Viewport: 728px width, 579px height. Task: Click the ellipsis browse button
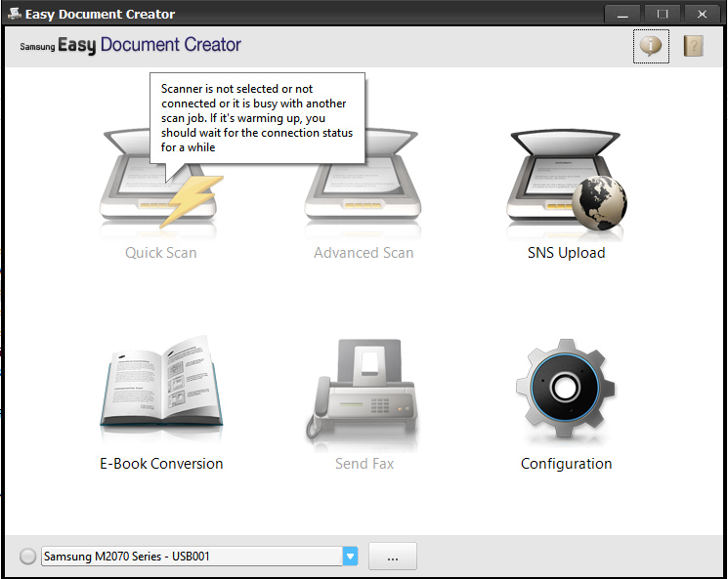(x=392, y=556)
